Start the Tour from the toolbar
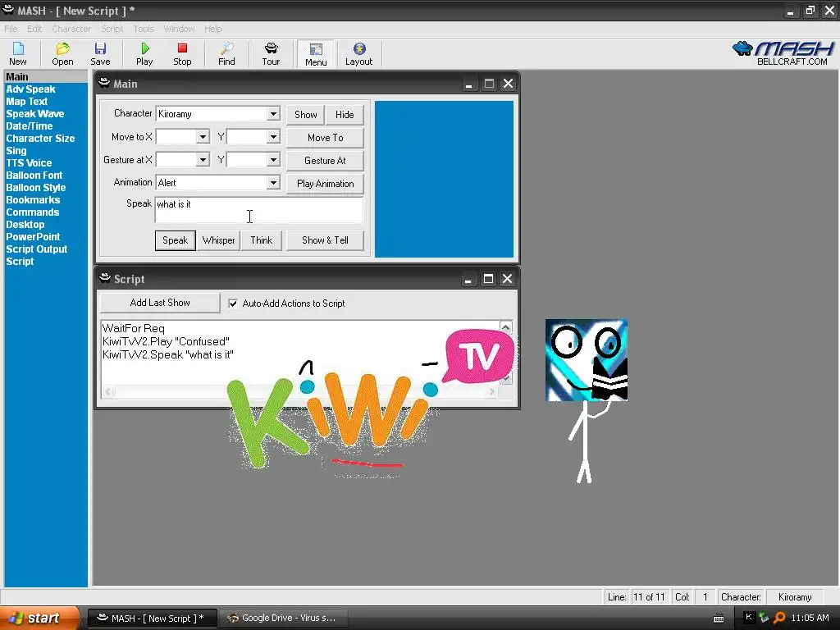This screenshot has width=840, height=630. pyautogui.click(x=271, y=54)
